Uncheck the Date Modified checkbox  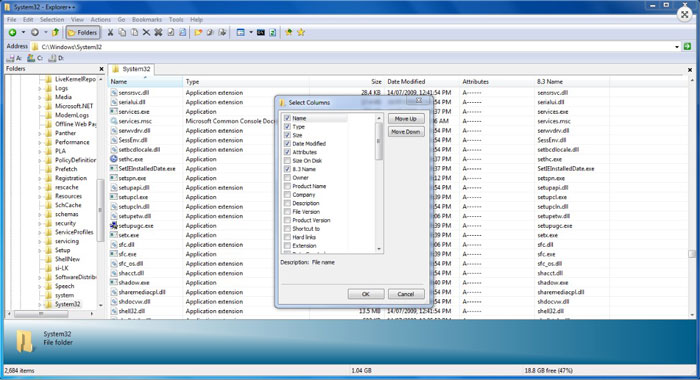pyautogui.click(x=287, y=144)
